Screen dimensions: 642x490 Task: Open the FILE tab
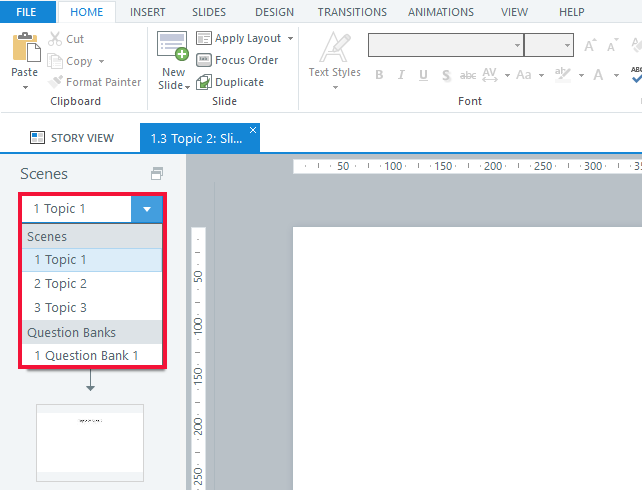tap(26, 12)
